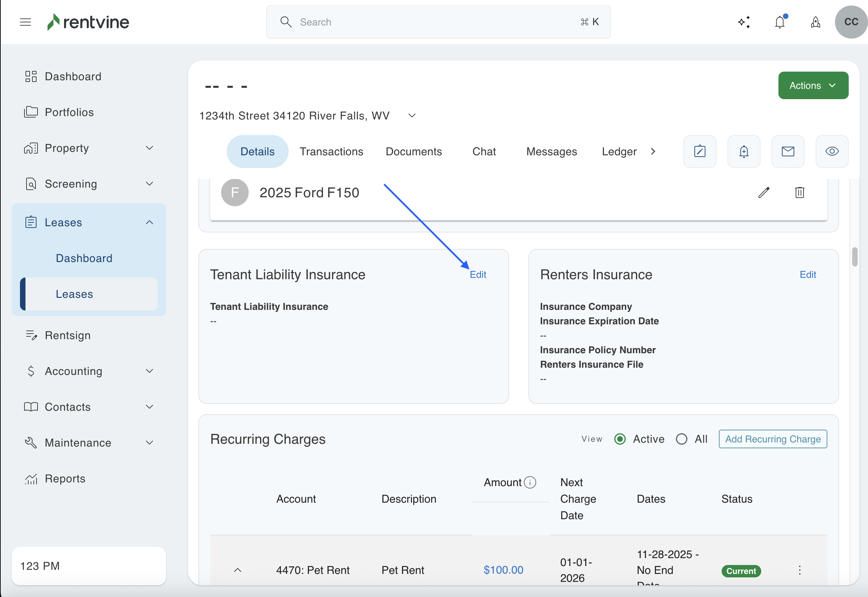Edit the 2025 Ford F150 pencil icon
Viewport: 868px width, 597px height.
tap(764, 193)
